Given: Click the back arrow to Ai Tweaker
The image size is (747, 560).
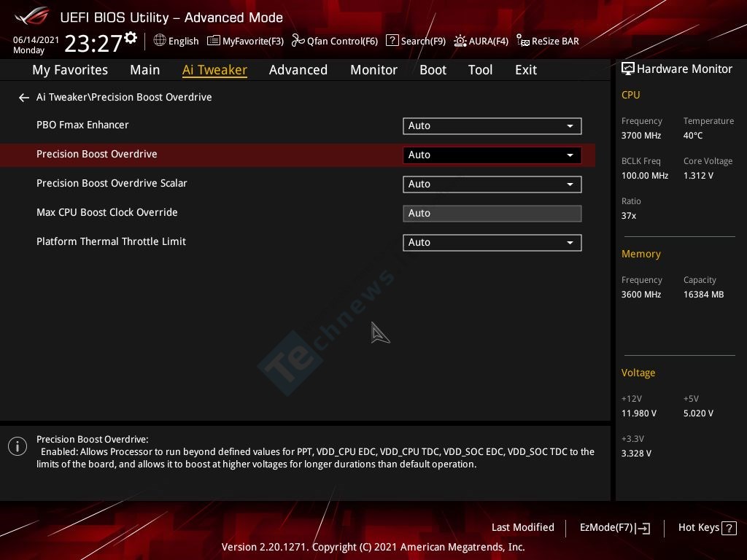Looking at the screenshot, I should (24, 98).
